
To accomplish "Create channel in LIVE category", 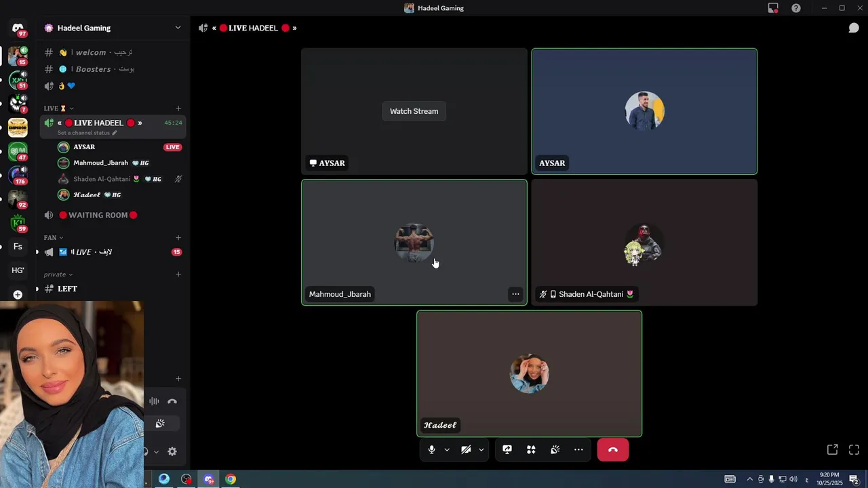I will (178, 108).
